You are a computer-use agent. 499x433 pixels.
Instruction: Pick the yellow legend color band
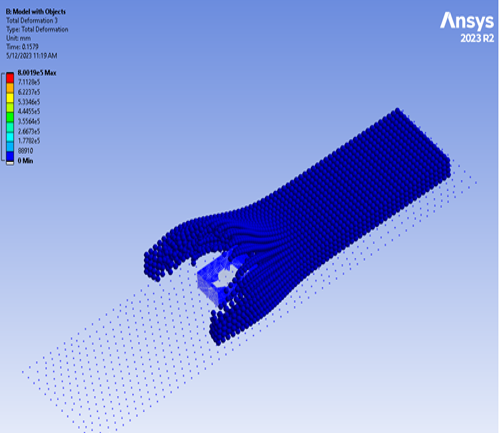tap(10, 98)
